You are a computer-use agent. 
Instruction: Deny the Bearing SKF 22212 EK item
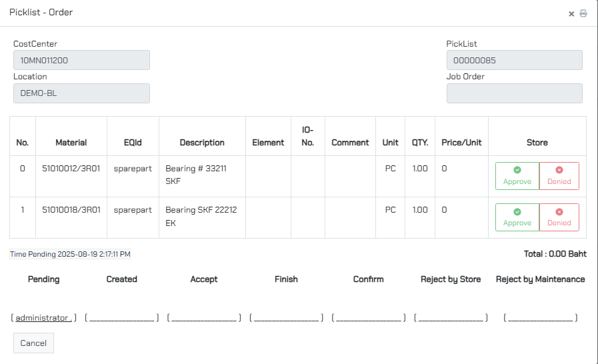click(559, 217)
